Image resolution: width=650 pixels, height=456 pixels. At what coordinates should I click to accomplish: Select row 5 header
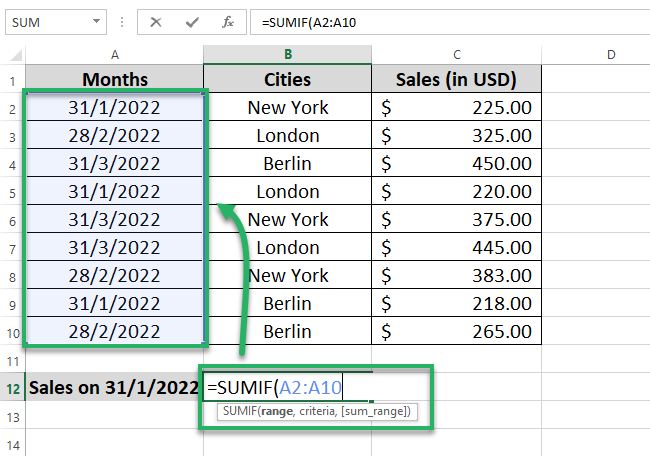(x=12, y=193)
